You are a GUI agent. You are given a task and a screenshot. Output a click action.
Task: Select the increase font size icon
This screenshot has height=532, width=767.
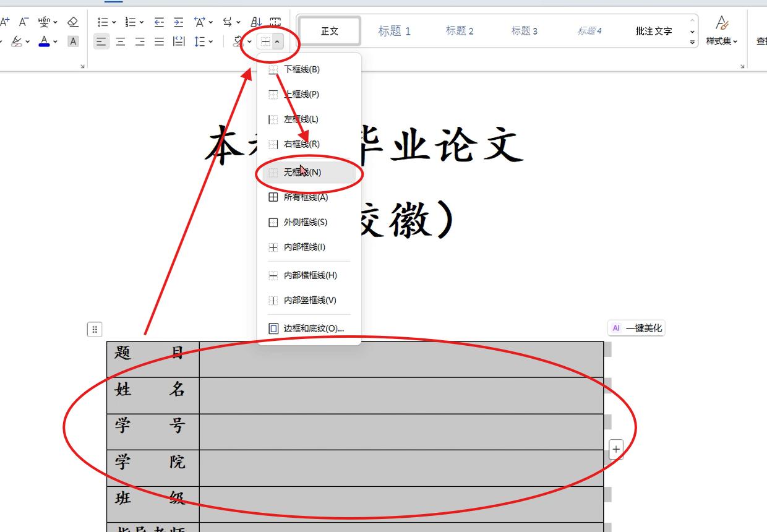point(5,22)
